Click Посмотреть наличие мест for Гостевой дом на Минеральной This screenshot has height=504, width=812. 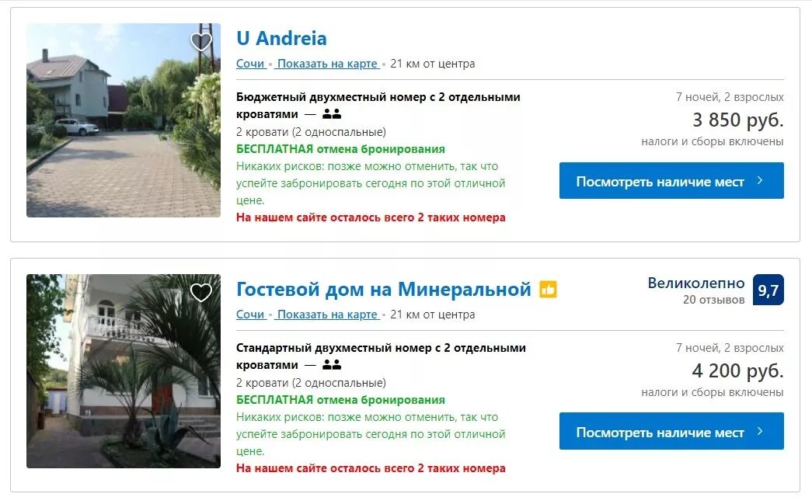[x=671, y=431]
